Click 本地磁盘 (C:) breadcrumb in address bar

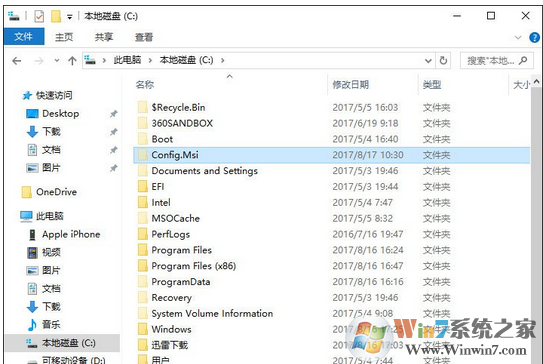186,60
